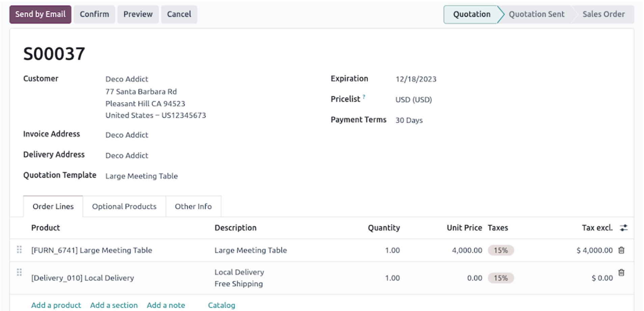The width and height of the screenshot is (644, 311).
Task: Open the Payment Terms dropdown
Action: point(409,120)
